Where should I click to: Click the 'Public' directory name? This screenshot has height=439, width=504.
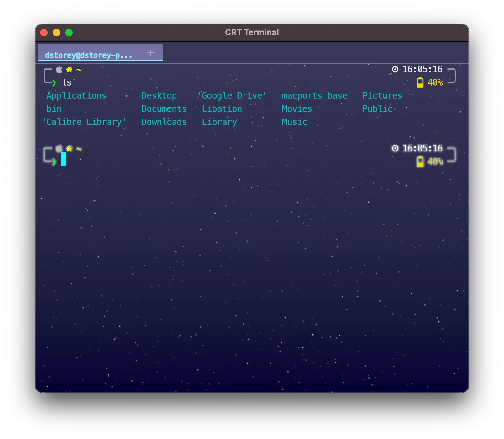377,109
